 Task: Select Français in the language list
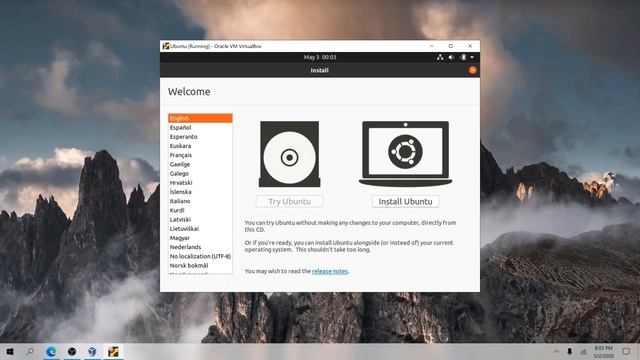[x=200, y=155]
